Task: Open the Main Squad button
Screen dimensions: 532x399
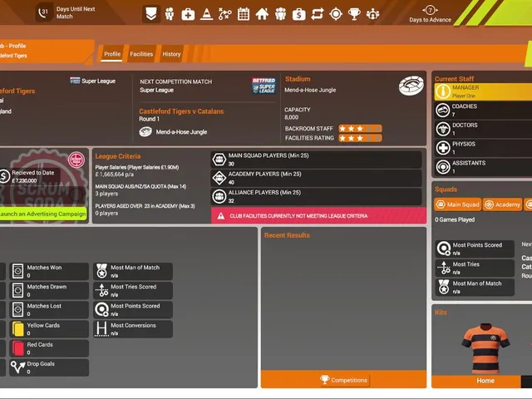Action: pos(458,204)
